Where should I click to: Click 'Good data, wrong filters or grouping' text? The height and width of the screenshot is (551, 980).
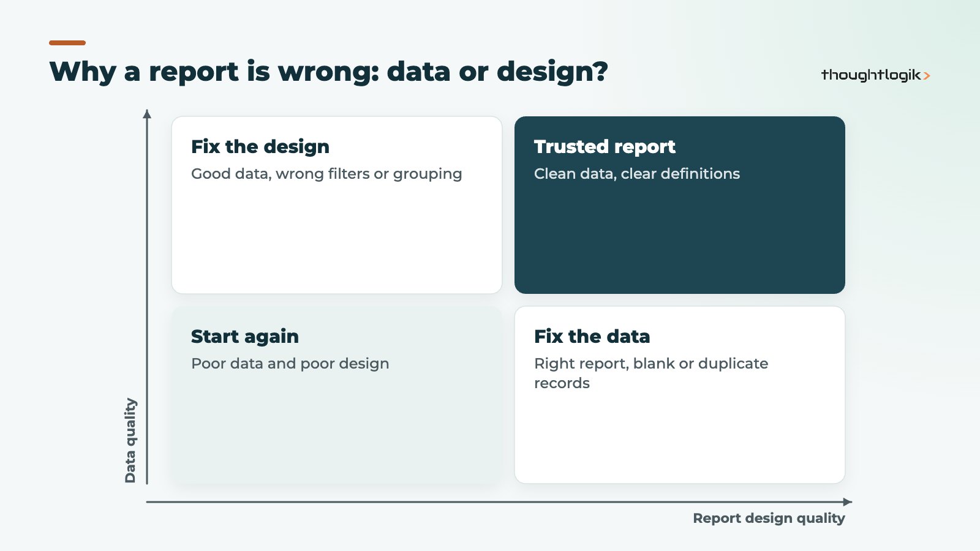326,174
